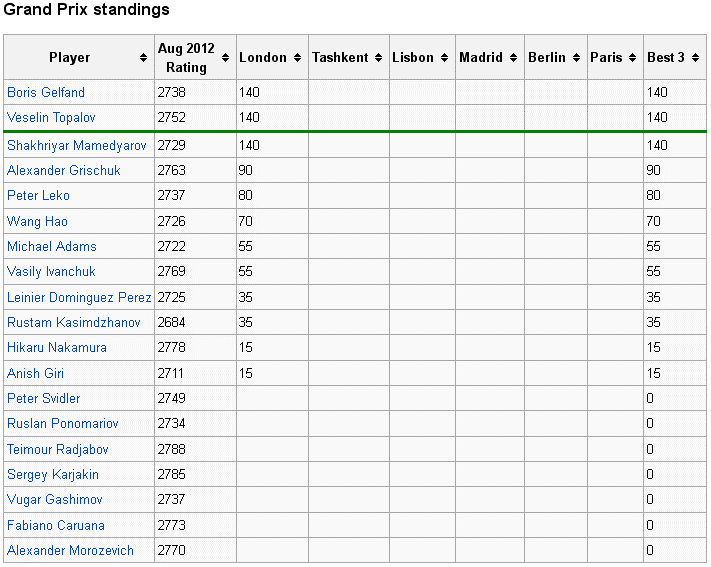Viewport: 711px width, 567px height.
Task: Click the London column sort icon
Action: point(297,58)
